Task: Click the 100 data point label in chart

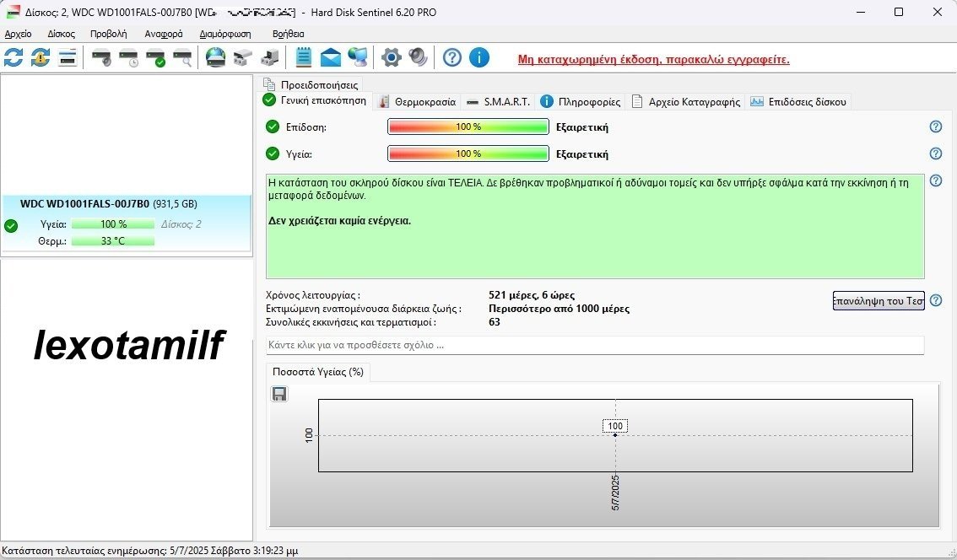Action: 615,427
